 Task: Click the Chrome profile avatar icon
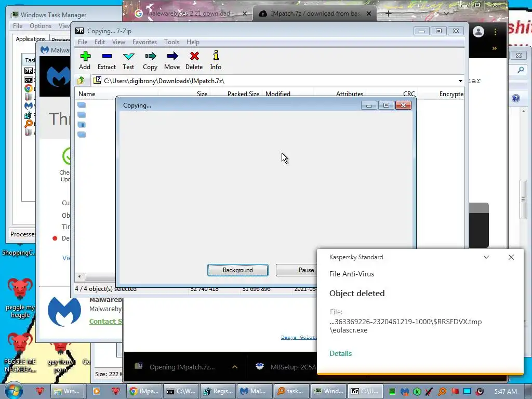[478, 32]
